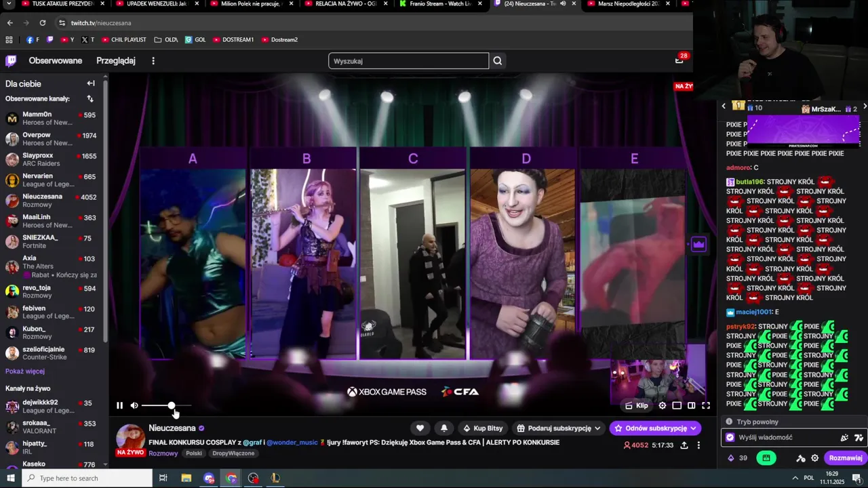Open the CHIL PLAYLIST bookmark
Viewport: 868px width, 488px height.
[x=124, y=40]
